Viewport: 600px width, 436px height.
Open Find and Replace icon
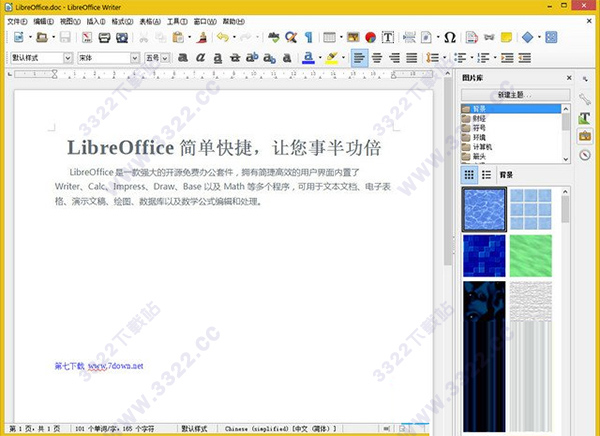pyautogui.click(x=291, y=37)
